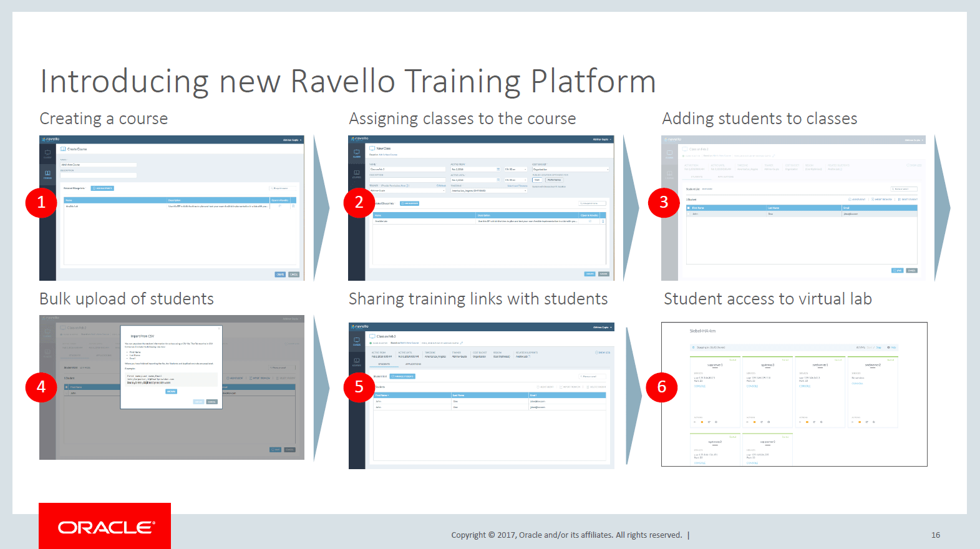The height and width of the screenshot is (549, 980).
Task: Select Ansible Lab row in Create Course table
Action: [x=180, y=206]
